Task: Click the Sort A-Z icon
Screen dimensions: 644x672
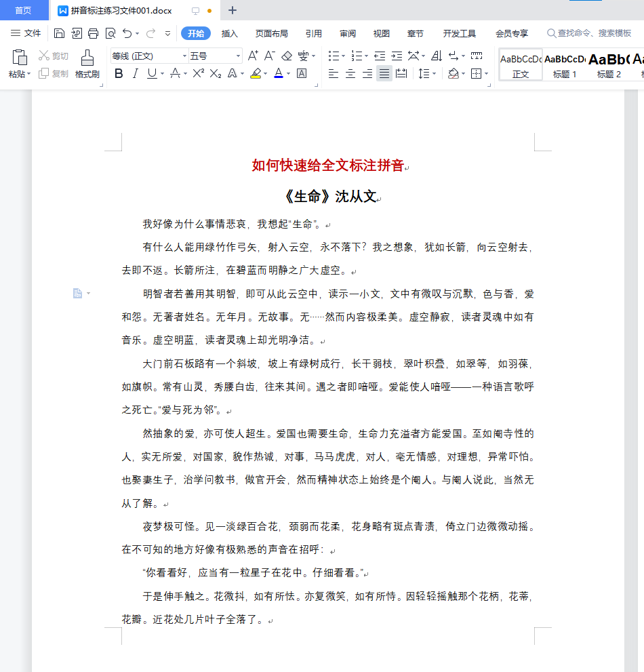Action: tap(437, 56)
